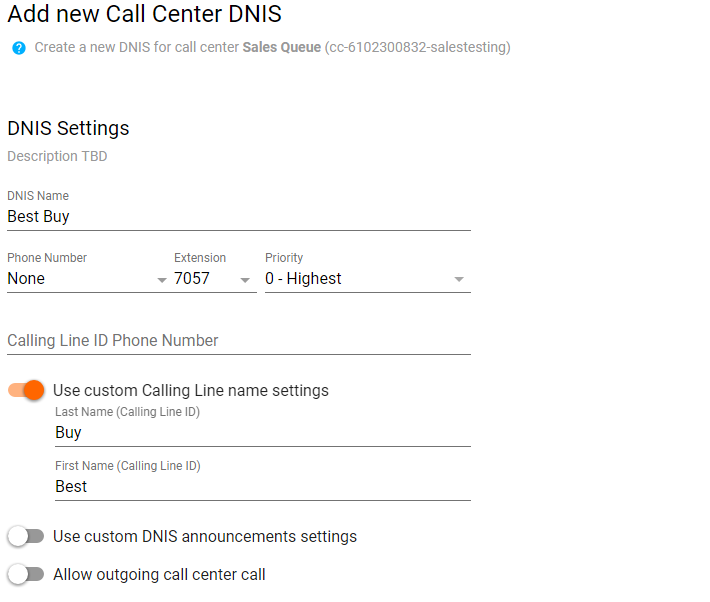Click the Last Name field containing Buy

tap(262, 433)
